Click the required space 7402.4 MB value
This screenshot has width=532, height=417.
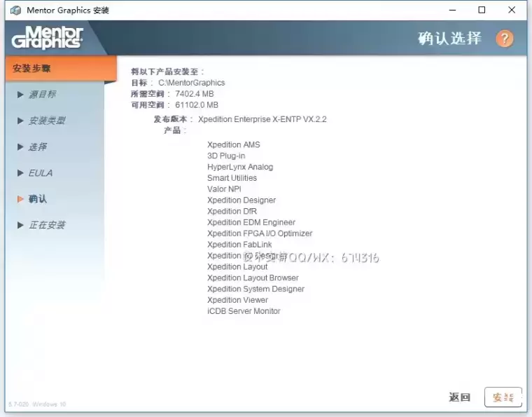click(195, 94)
